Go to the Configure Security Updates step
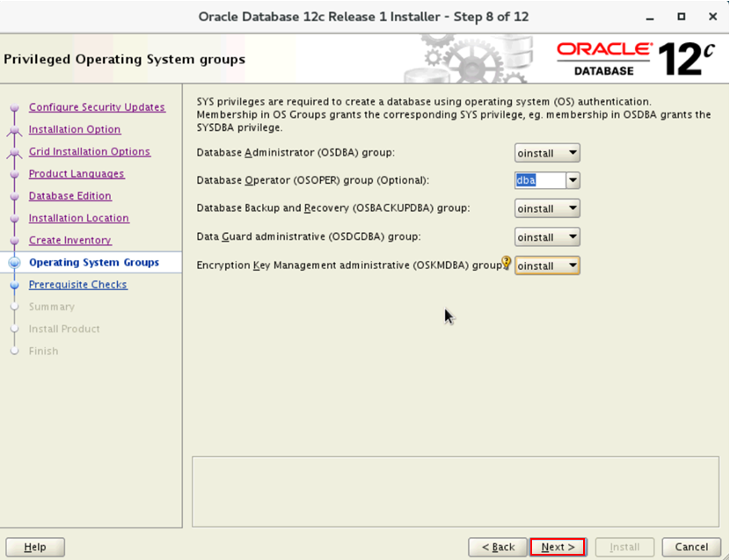Screen dimensions: 730x560 click(x=97, y=107)
